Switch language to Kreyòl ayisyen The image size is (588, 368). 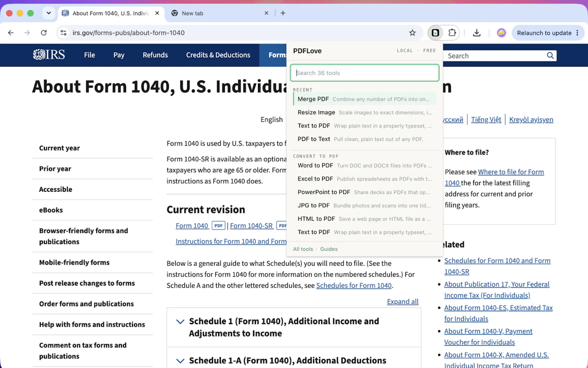coord(531,120)
